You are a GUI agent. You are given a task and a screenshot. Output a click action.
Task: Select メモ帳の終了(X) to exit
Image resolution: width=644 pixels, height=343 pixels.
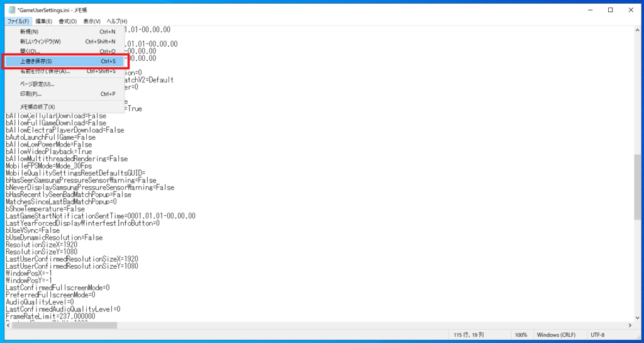click(65, 107)
